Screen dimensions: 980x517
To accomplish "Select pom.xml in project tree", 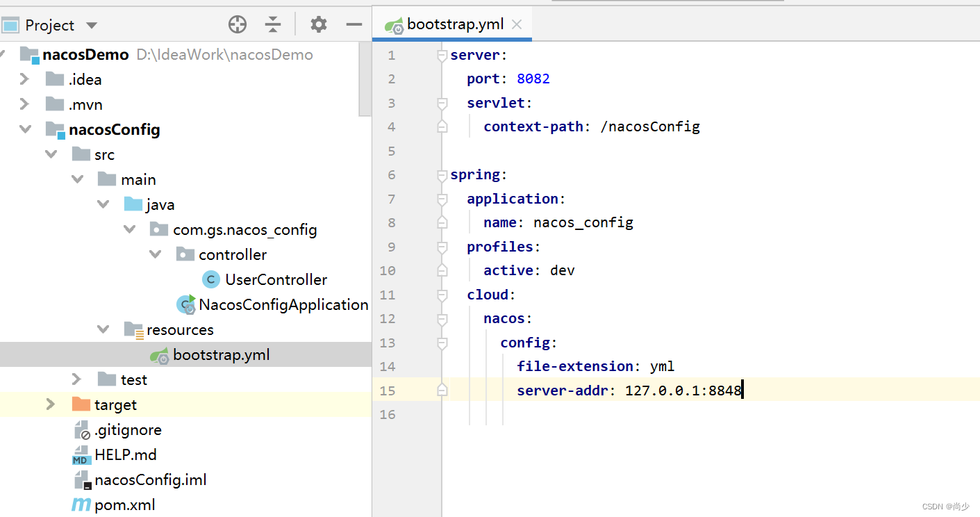I will (125, 505).
